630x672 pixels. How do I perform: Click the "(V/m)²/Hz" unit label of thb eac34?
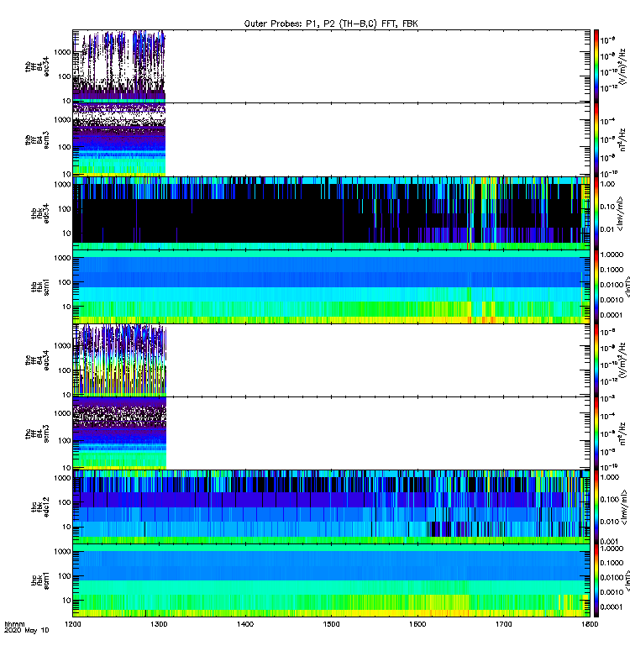pos(624,66)
